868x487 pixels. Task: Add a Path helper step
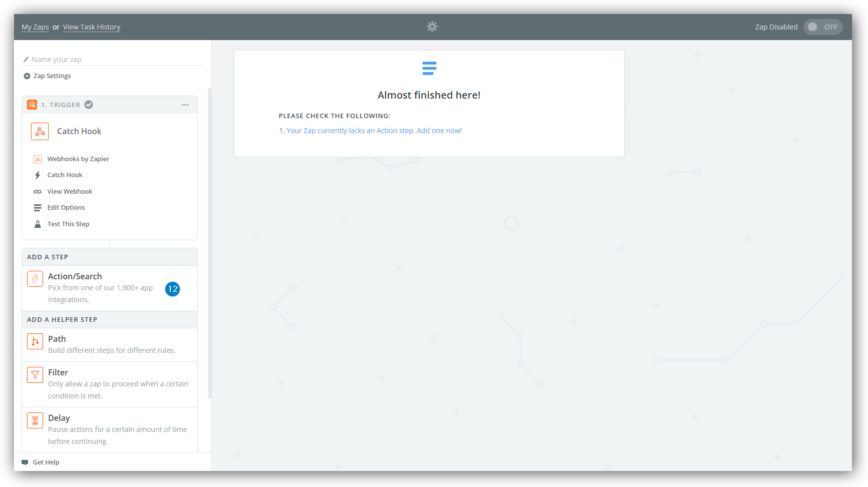click(110, 345)
